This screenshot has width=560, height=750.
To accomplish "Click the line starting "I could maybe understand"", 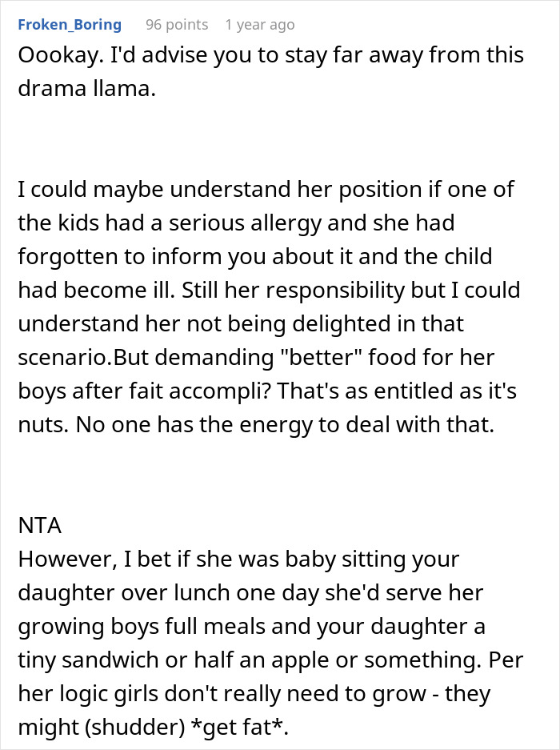I will click(x=266, y=190).
